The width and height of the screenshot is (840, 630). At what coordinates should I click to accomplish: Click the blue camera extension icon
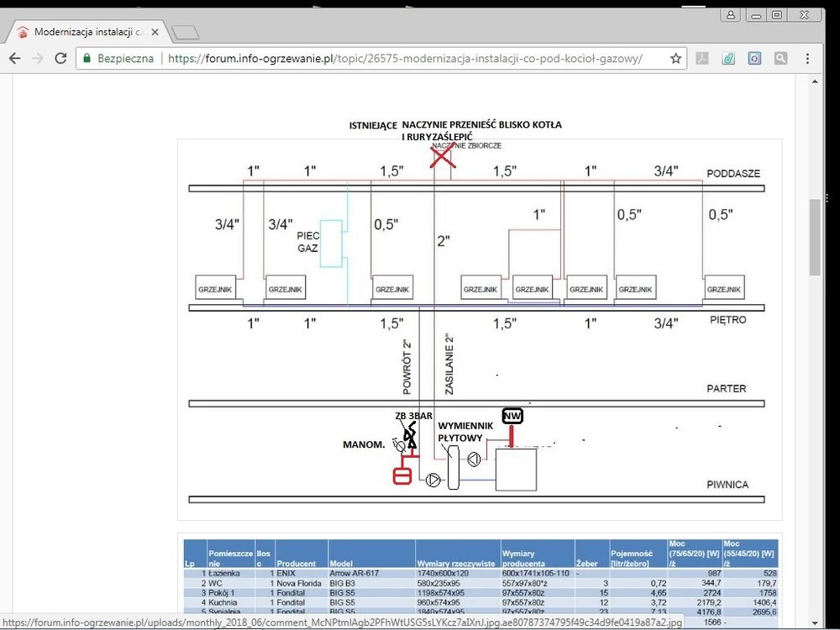click(754, 59)
